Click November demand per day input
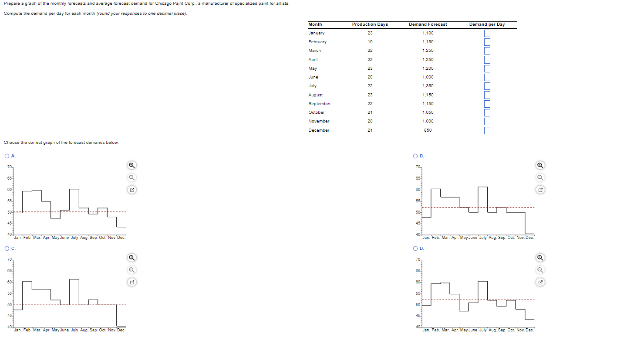 [x=487, y=121]
